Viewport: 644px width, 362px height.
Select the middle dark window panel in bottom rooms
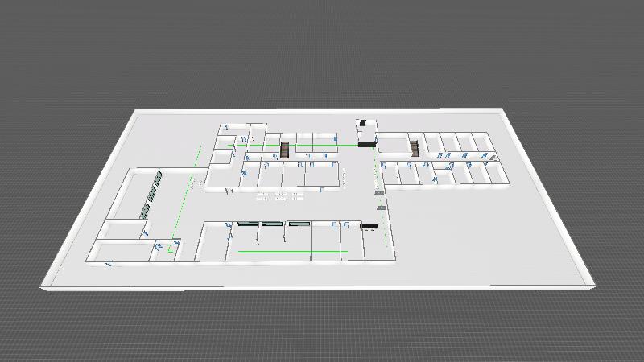(x=274, y=223)
